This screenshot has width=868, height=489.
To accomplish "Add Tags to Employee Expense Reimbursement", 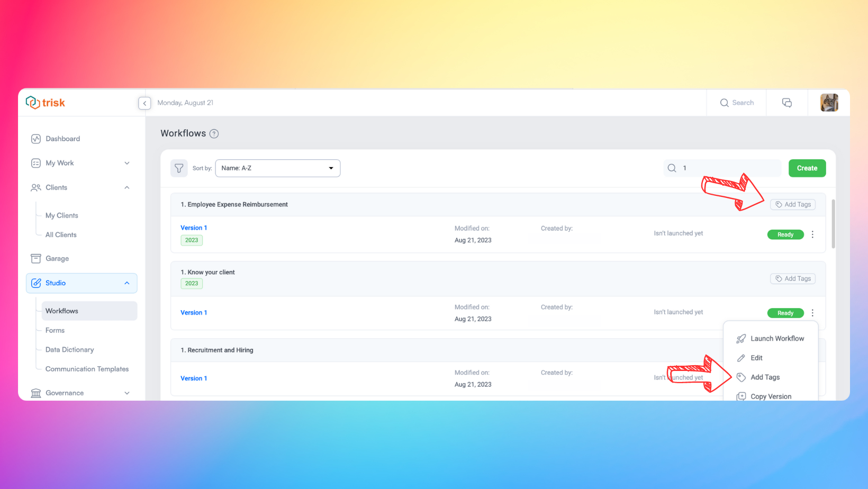I will [x=792, y=204].
